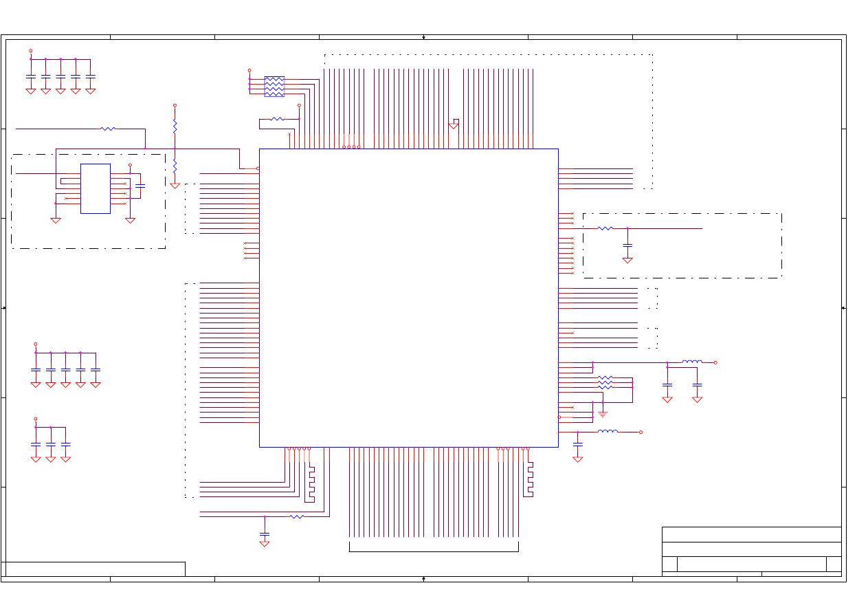Click the capacitor at the schematic bottom
The width and height of the screenshot is (868, 614).
265,534
